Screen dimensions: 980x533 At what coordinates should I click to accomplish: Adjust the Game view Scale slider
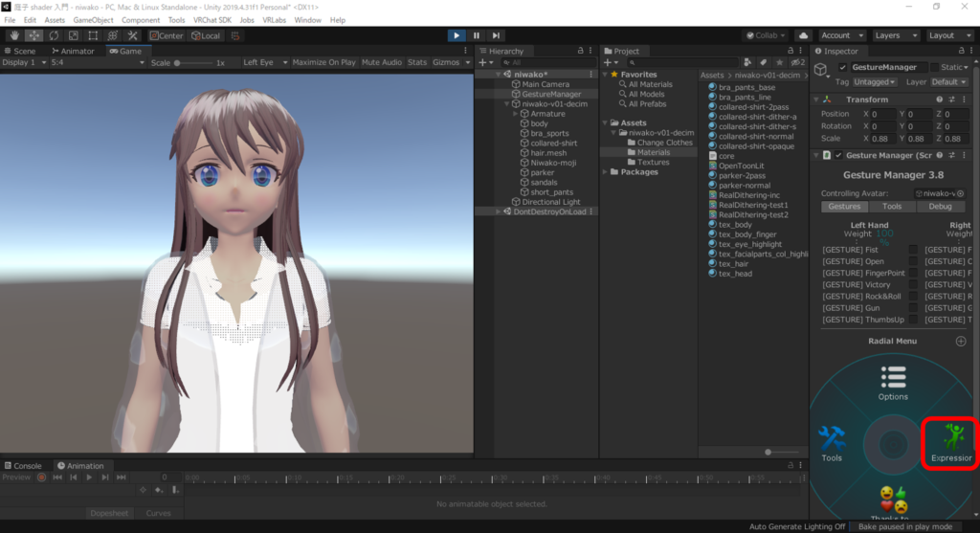click(178, 63)
